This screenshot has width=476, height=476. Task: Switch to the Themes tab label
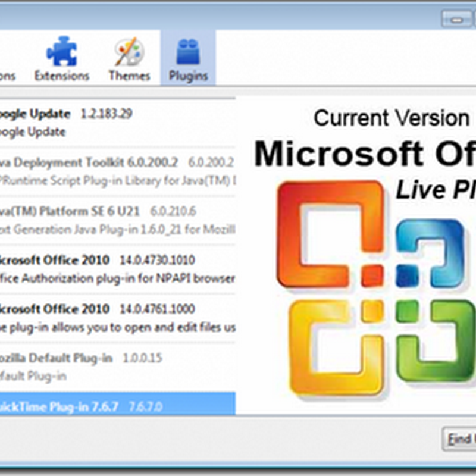coord(130,76)
